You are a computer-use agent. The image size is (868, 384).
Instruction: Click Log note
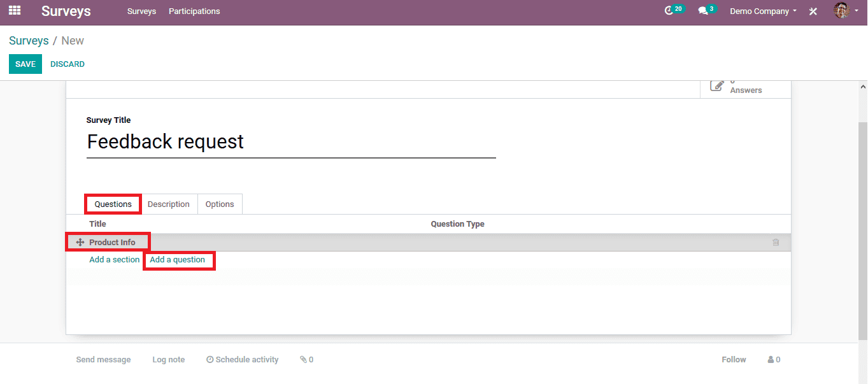tap(169, 360)
